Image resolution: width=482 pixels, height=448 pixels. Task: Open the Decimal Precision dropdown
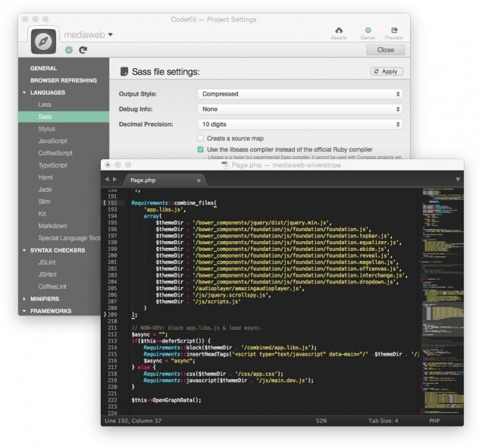pyautogui.click(x=300, y=124)
